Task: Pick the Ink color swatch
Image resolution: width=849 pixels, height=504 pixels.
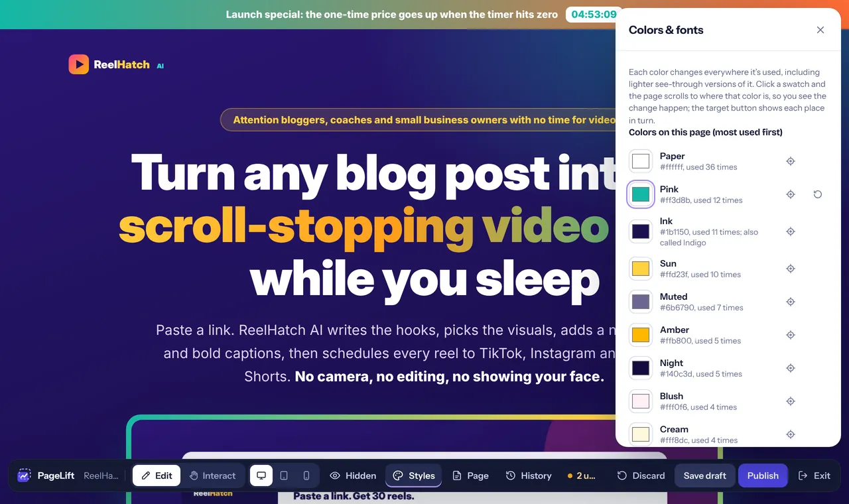Action: (641, 231)
